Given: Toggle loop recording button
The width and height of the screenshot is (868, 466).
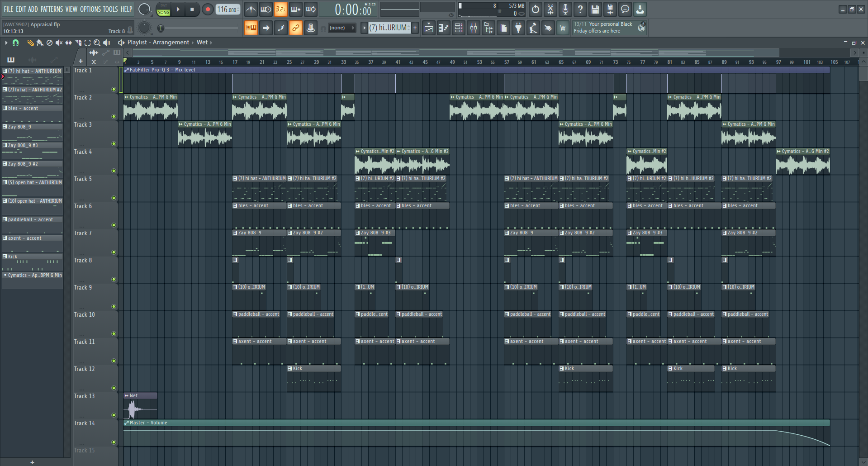Looking at the screenshot, I should pyautogui.click(x=310, y=9).
